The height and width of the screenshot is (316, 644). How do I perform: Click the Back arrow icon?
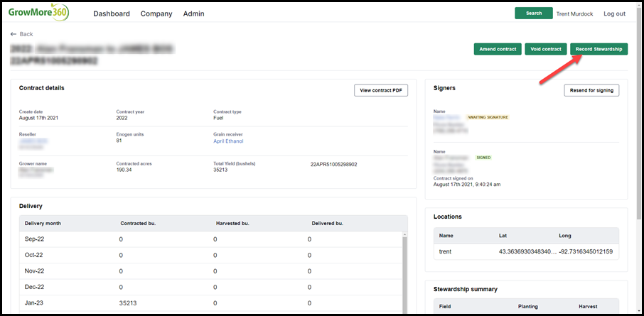point(14,34)
